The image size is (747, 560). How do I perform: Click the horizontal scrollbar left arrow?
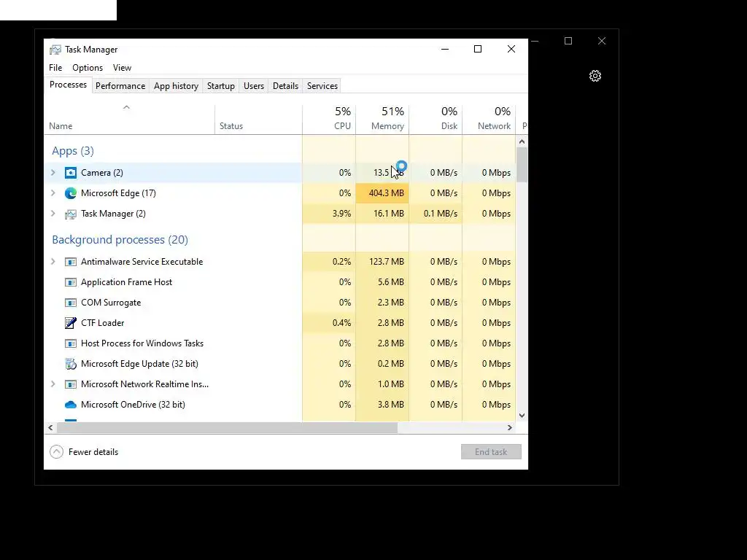coord(50,427)
